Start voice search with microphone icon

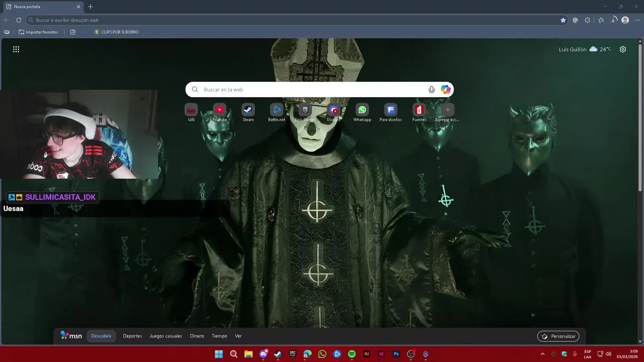[x=431, y=89]
